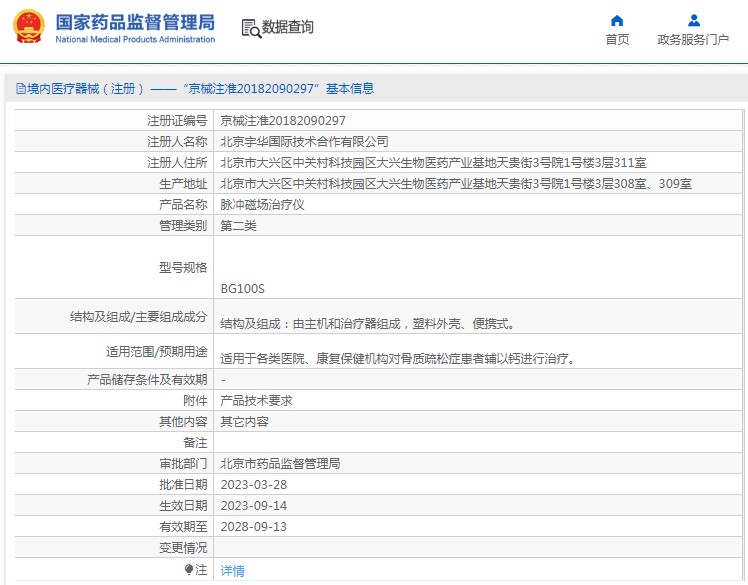
Task: Select management class 第二类
Action: (x=239, y=226)
